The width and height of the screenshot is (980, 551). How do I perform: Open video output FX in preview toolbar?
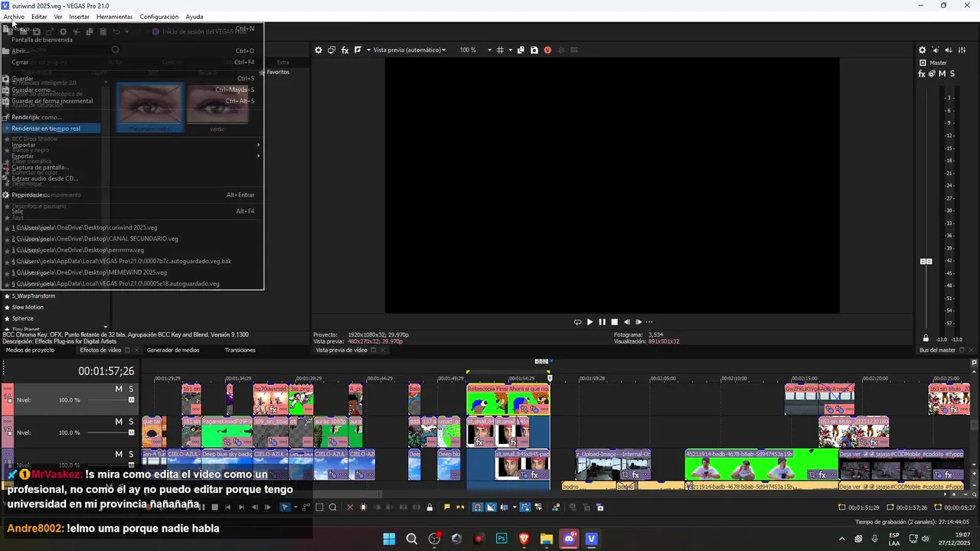345,50
